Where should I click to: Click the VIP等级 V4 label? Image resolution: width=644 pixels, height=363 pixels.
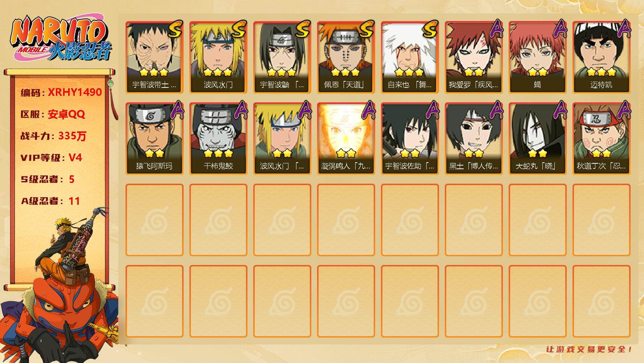coord(51,158)
